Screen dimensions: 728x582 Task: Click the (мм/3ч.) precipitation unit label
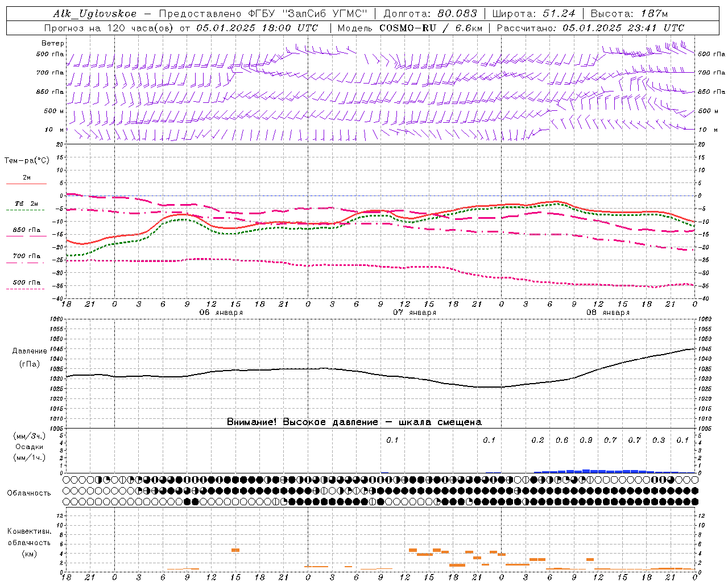30,436
